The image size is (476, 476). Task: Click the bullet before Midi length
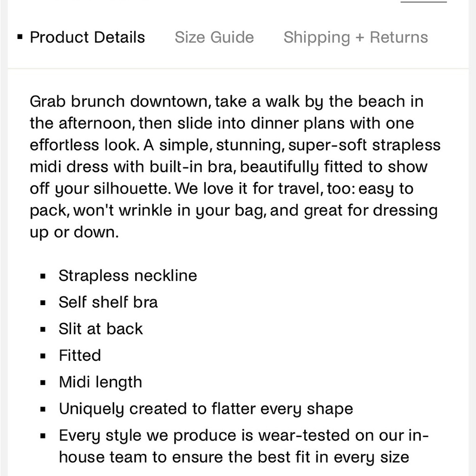tap(43, 383)
